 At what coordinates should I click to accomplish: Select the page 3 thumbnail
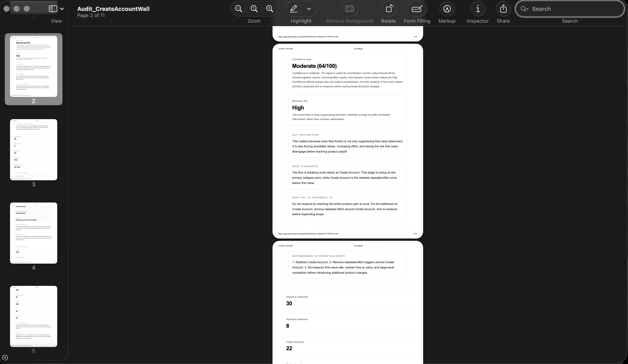click(34, 150)
